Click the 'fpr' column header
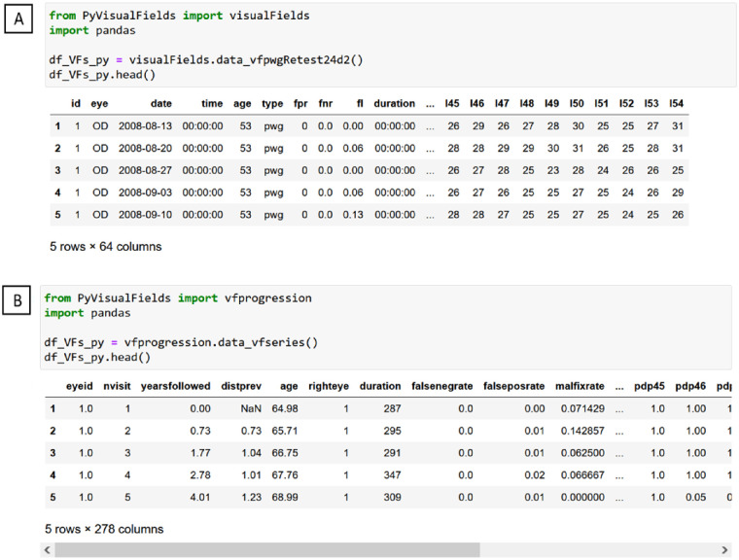 click(300, 104)
